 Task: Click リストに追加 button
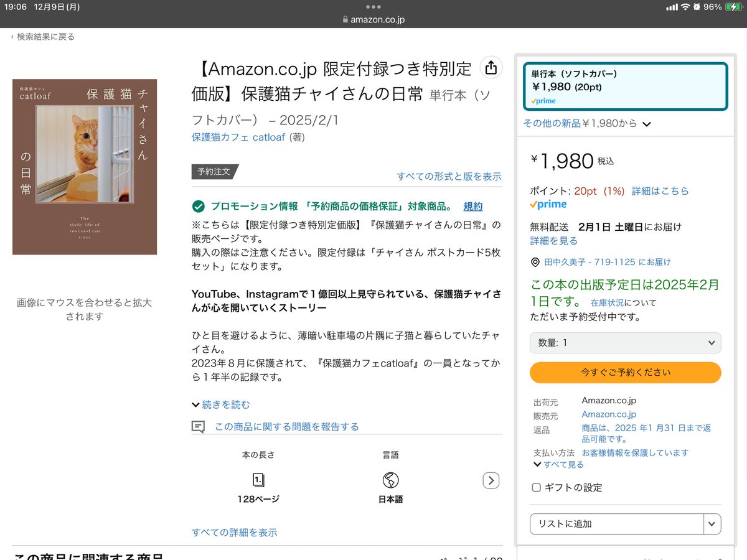(617, 524)
